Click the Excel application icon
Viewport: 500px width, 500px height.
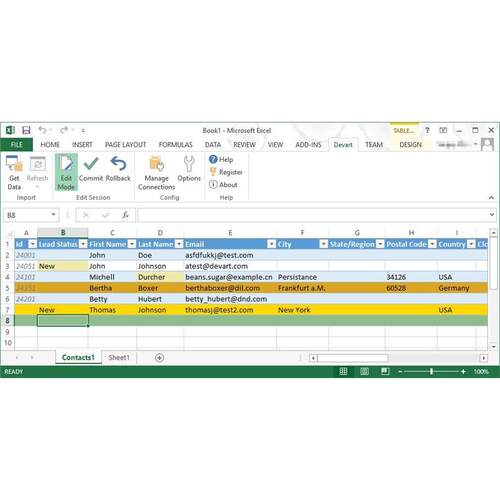(x=10, y=130)
